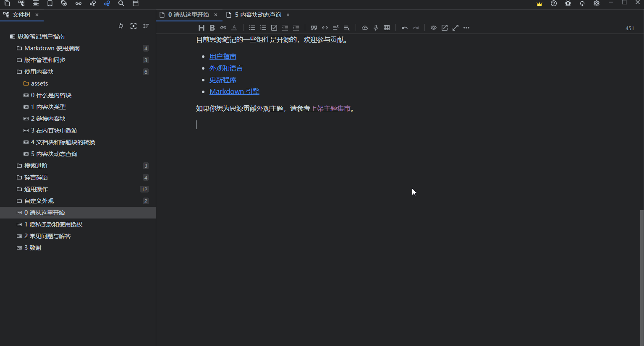Open the font color picker icon
This screenshot has width=644, height=346.
click(x=234, y=28)
